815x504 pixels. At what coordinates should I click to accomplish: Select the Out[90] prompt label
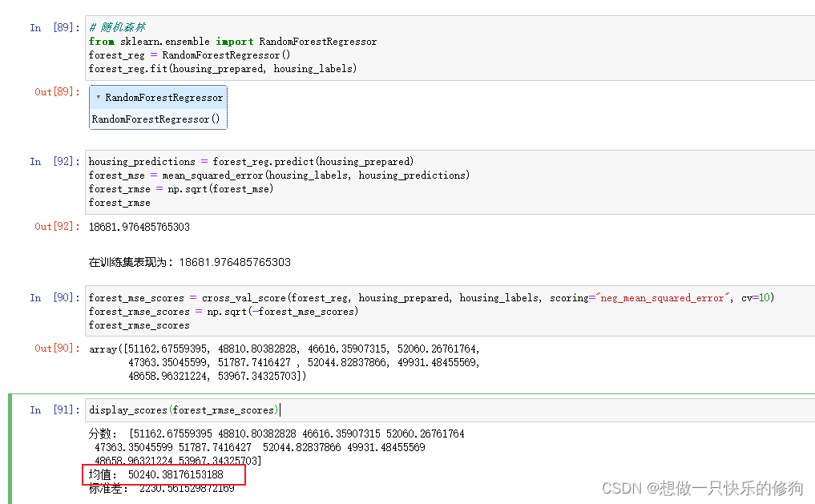[57, 348]
